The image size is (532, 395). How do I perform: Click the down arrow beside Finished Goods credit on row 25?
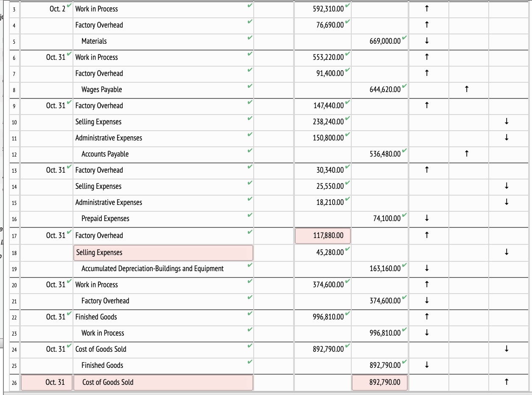[x=427, y=365]
